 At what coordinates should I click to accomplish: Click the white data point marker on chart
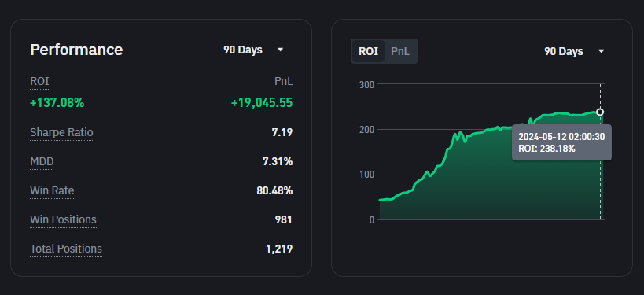(x=600, y=112)
